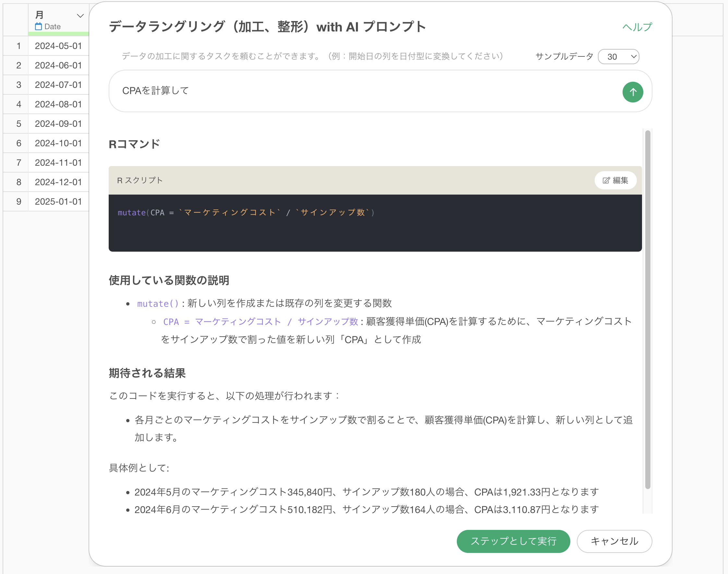Viewport: 728px width, 574px height.
Task: Select the 2025-01-01 date cell
Action: [58, 201]
